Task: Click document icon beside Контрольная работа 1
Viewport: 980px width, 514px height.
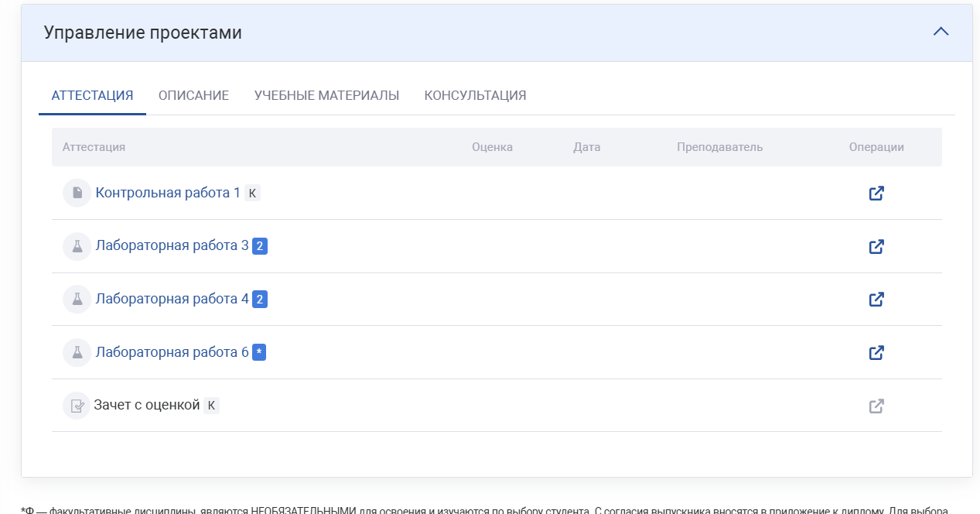Action: pos(77,193)
